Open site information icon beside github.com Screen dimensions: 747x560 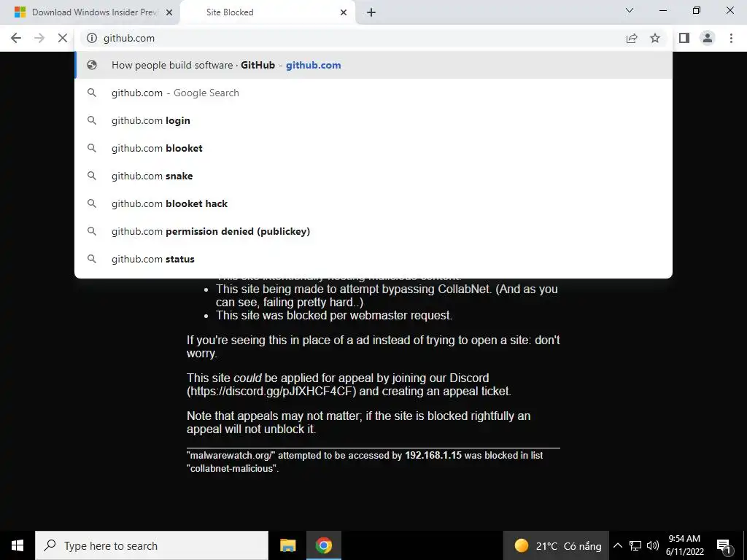click(x=92, y=38)
